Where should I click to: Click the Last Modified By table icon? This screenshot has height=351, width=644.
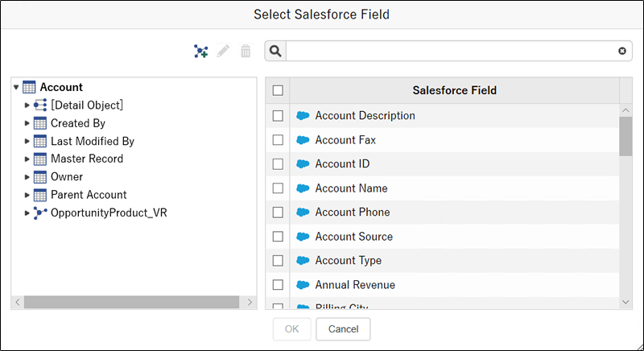click(x=39, y=141)
